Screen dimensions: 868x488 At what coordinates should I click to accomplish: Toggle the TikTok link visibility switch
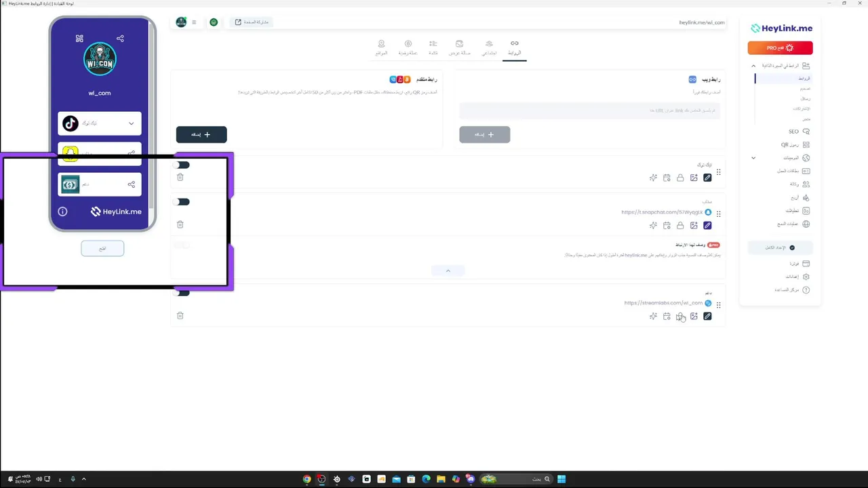182,165
